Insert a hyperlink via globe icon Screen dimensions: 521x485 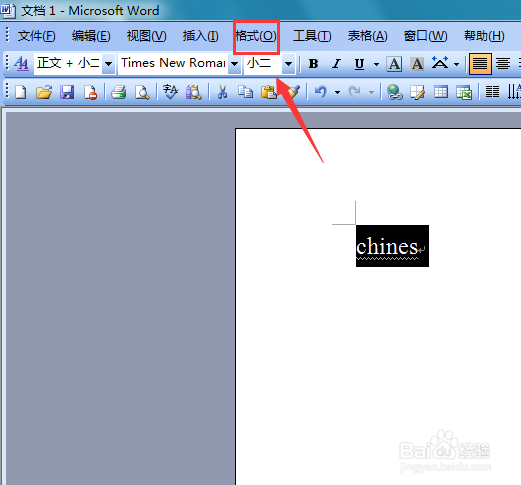395,92
